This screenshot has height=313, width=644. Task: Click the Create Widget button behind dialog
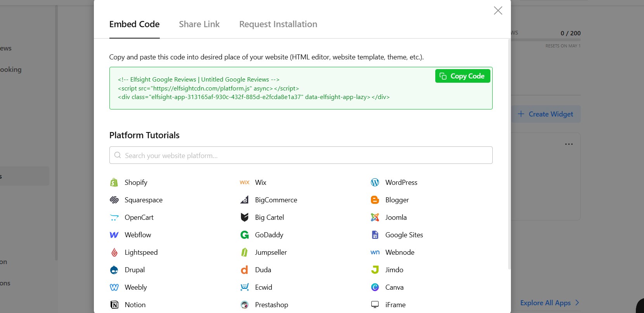pyautogui.click(x=545, y=114)
